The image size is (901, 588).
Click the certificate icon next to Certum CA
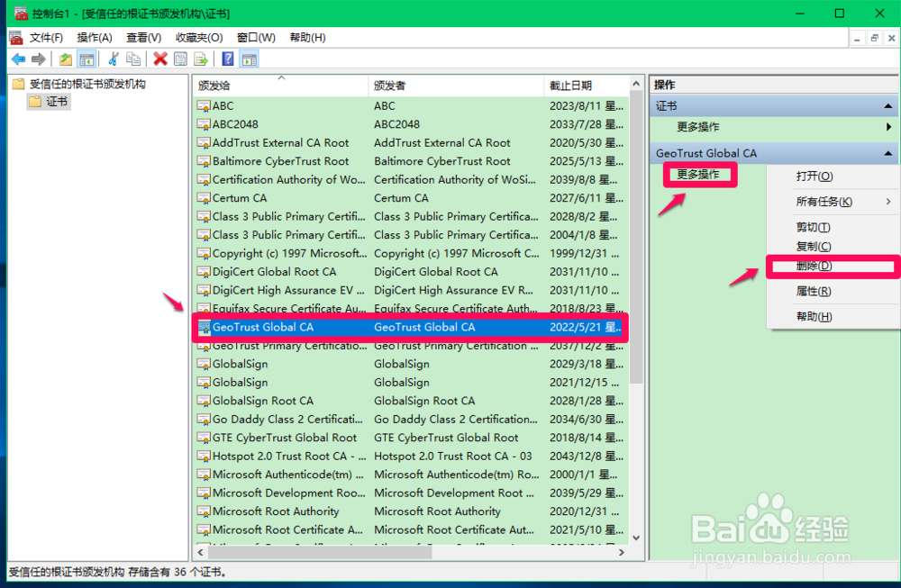pyautogui.click(x=204, y=198)
